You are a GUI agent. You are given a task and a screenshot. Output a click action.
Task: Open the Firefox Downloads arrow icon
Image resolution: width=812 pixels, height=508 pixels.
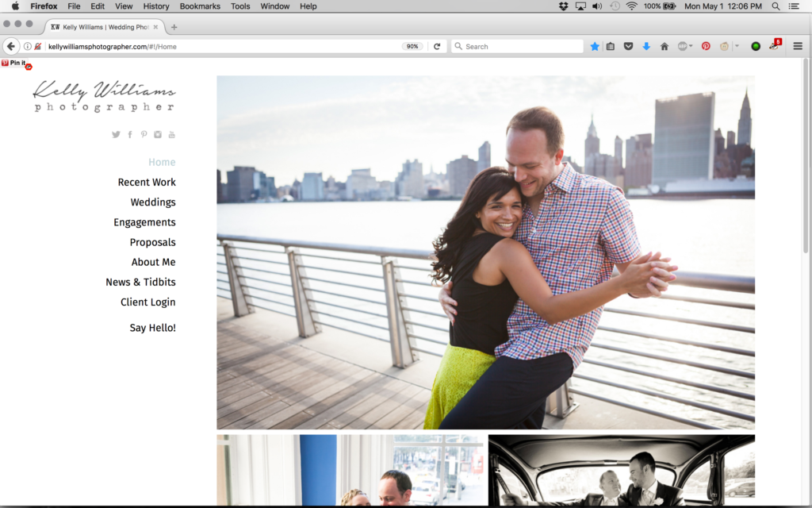[646, 47]
